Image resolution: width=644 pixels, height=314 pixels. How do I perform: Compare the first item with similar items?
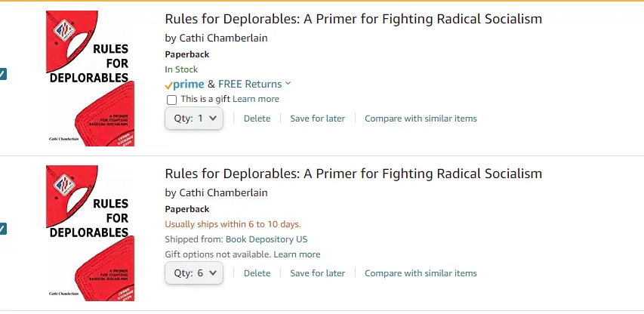(421, 119)
